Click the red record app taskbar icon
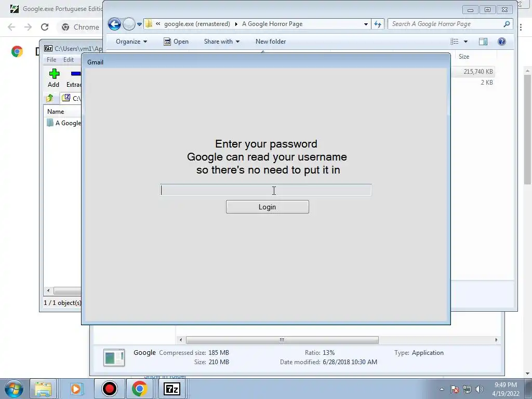This screenshot has width=532, height=399. tap(110, 389)
